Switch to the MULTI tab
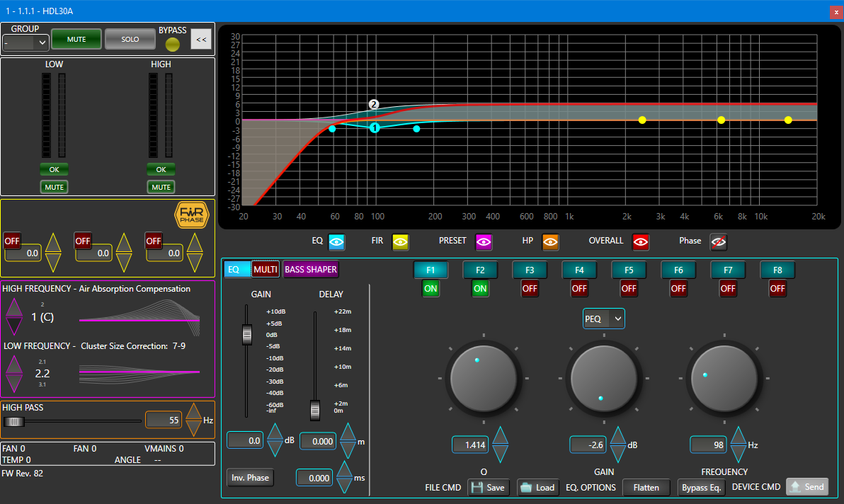This screenshot has width=844, height=504. (x=266, y=270)
